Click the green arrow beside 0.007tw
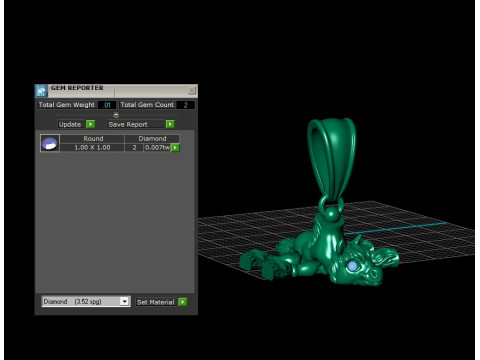Screen dimensions: 480x360 coord(175,147)
